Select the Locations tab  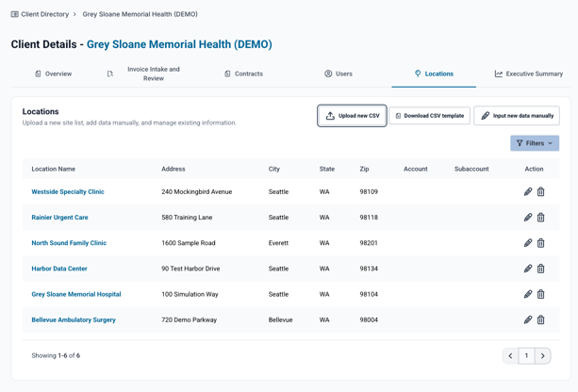coord(434,73)
